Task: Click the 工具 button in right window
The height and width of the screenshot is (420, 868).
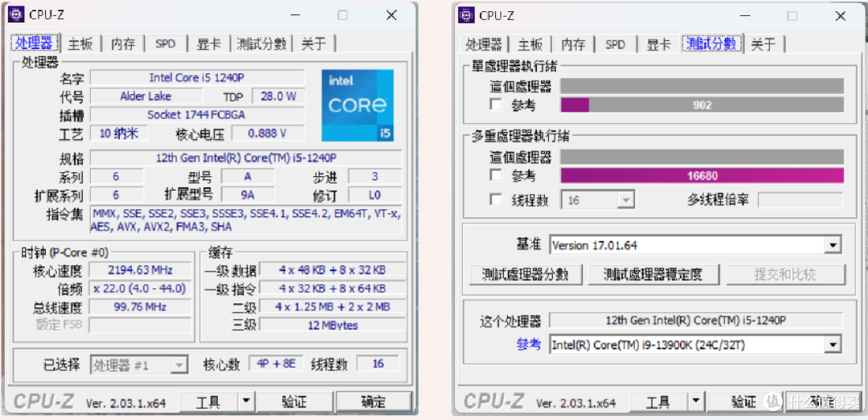Action: pyautogui.click(x=659, y=401)
